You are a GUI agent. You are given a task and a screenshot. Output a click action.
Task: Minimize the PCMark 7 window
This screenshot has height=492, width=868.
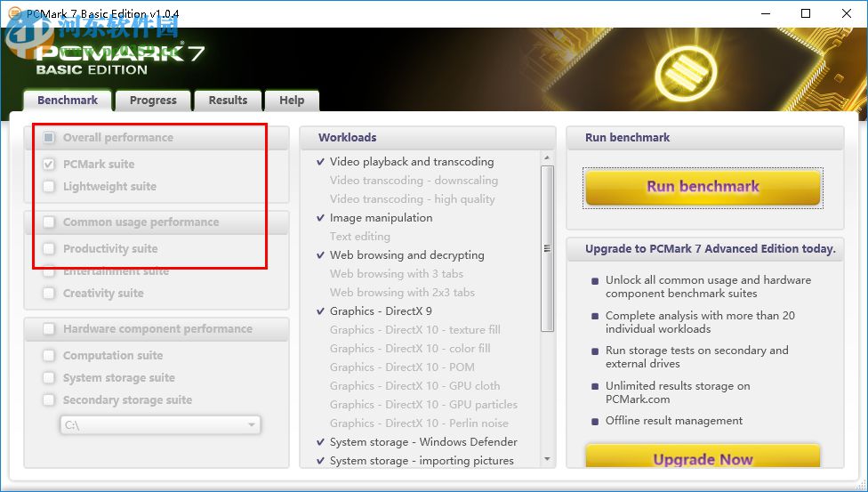766,13
